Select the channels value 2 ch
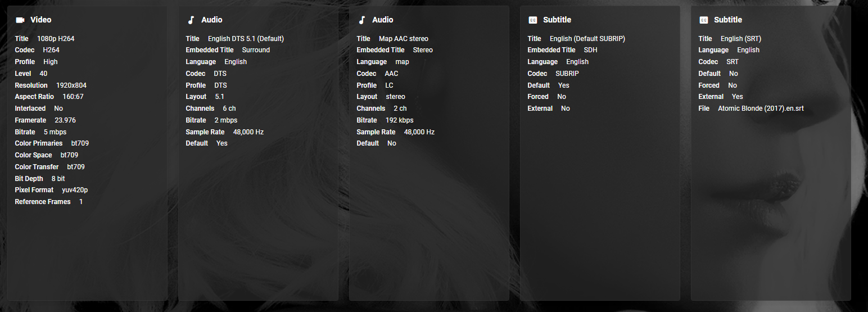 (x=400, y=108)
